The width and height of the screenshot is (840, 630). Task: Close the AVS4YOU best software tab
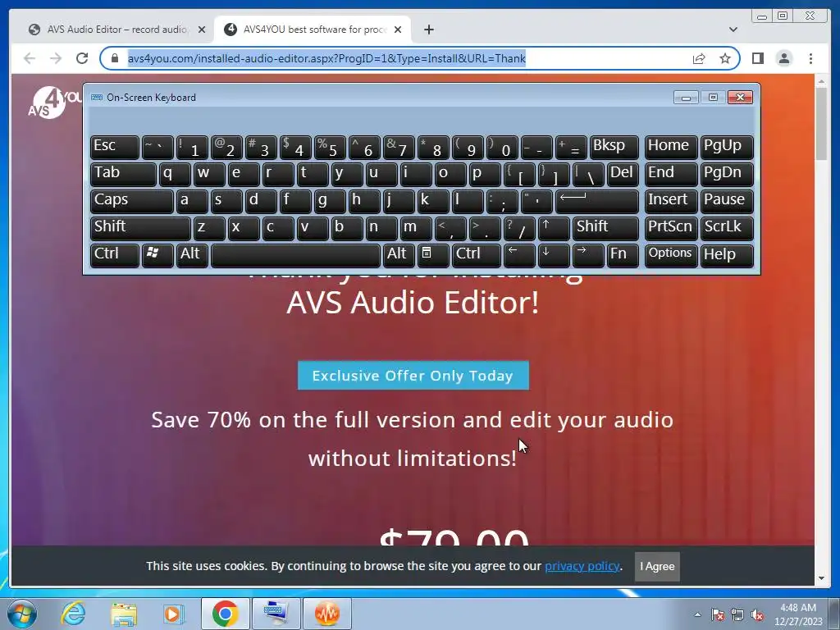tap(398, 30)
